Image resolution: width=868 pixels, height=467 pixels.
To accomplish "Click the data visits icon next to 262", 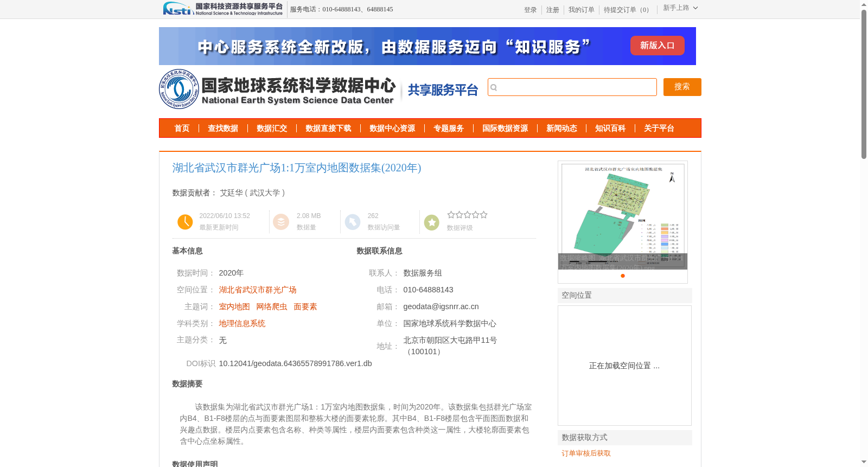I will (x=353, y=222).
